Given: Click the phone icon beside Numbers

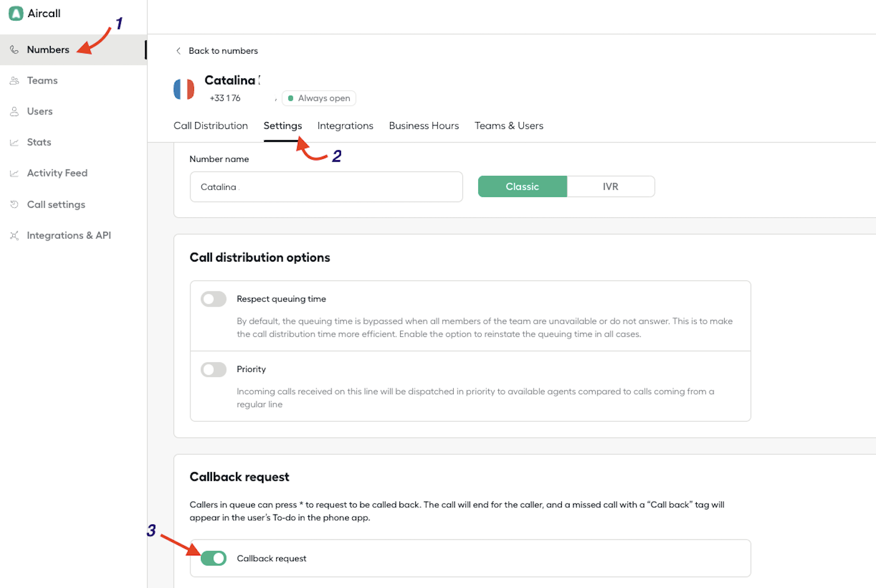Looking at the screenshot, I should tap(15, 50).
